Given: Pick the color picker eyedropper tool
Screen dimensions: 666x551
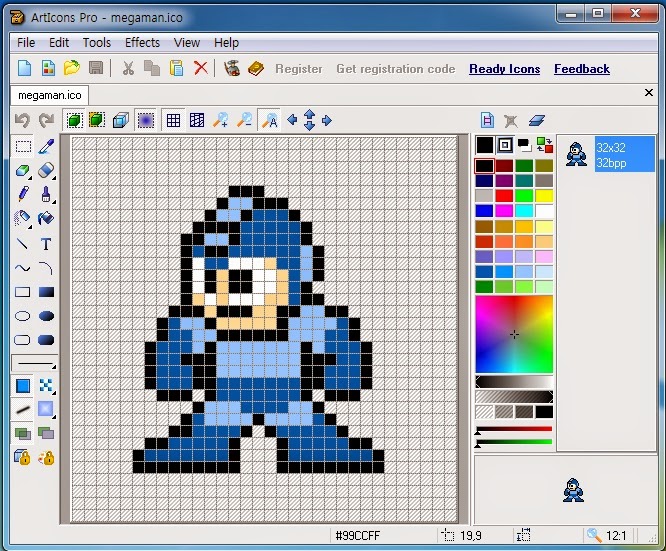Looking at the screenshot, I should coord(46,147).
